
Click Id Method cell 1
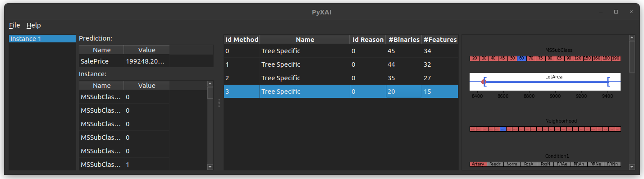click(x=242, y=64)
